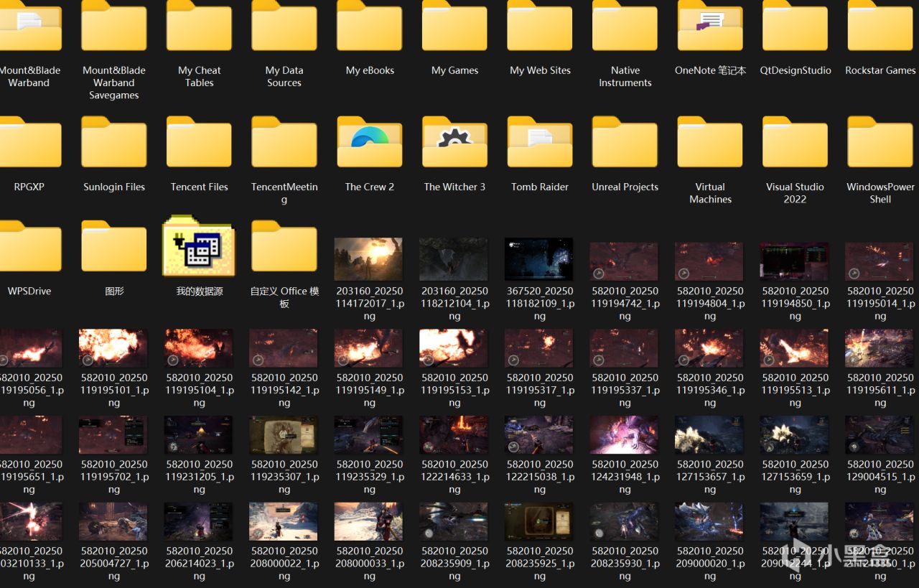Click file name 582010_20250208000033_1.png
The height and width of the screenshot is (588, 919).
pyautogui.click(x=370, y=564)
